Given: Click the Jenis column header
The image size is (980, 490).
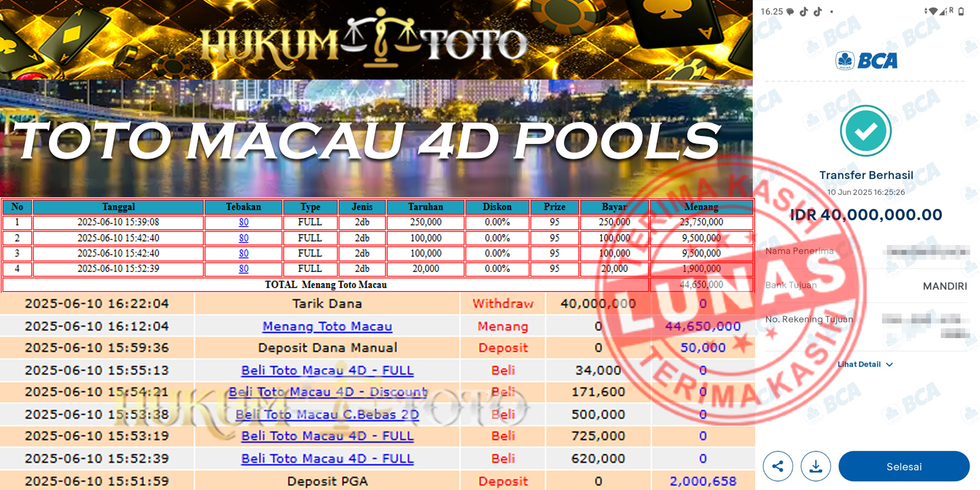Looking at the screenshot, I should [362, 207].
